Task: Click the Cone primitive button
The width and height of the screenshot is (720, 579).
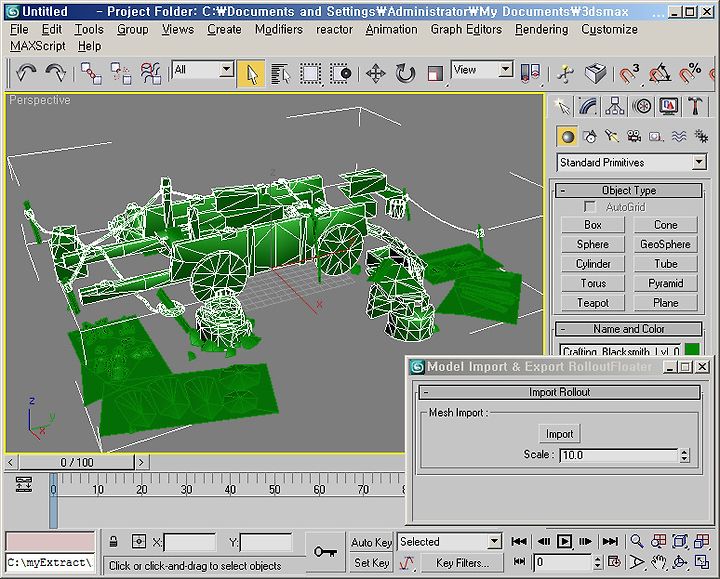Action: click(665, 225)
